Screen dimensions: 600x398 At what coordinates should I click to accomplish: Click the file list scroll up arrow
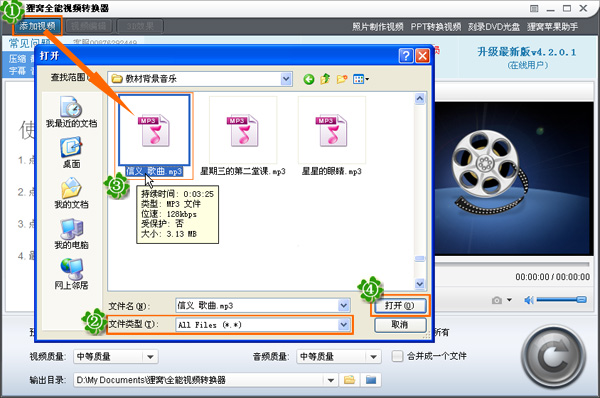pos(420,99)
